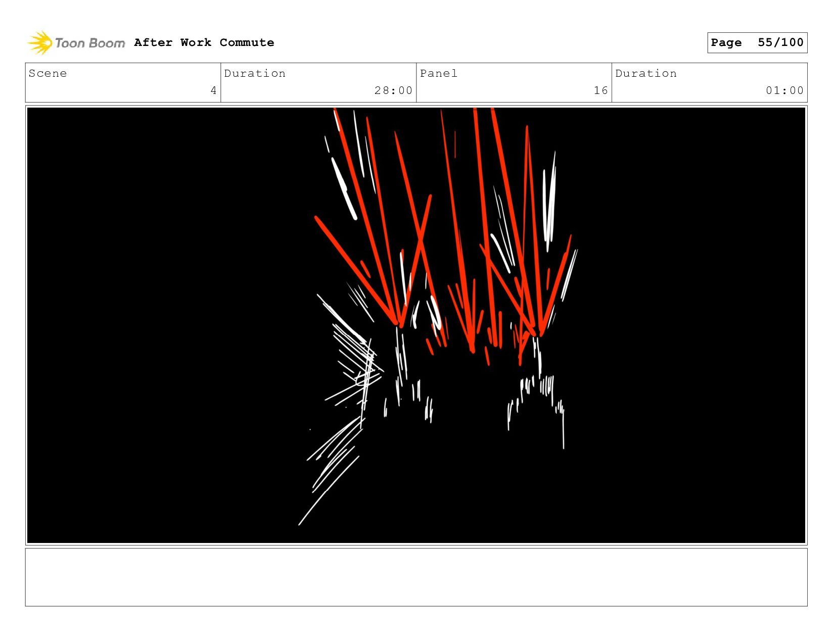Screen dimensions: 834x644
Task: Click the panel duration value 01:00
Action: click(x=784, y=90)
